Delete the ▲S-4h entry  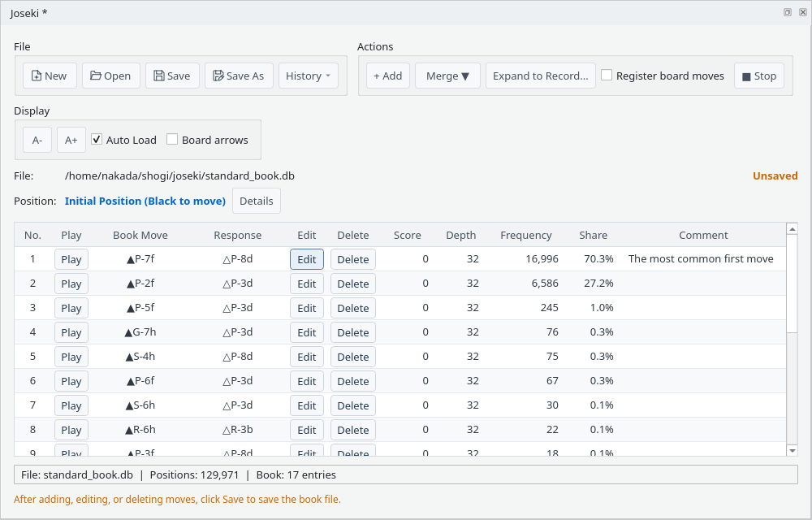352,357
